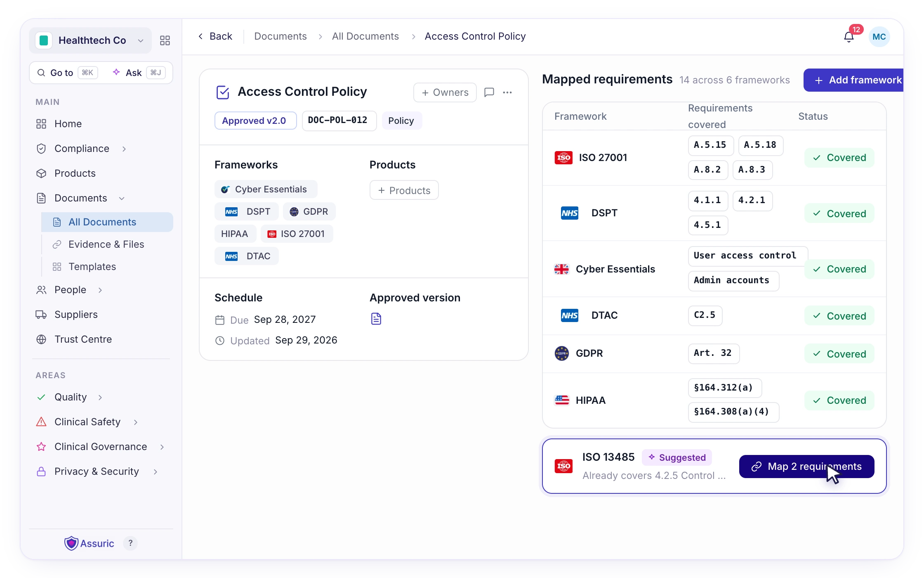Click requirement tag 4.5.1
Viewport: 924px width, 578px height.
(x=708, y=225)
